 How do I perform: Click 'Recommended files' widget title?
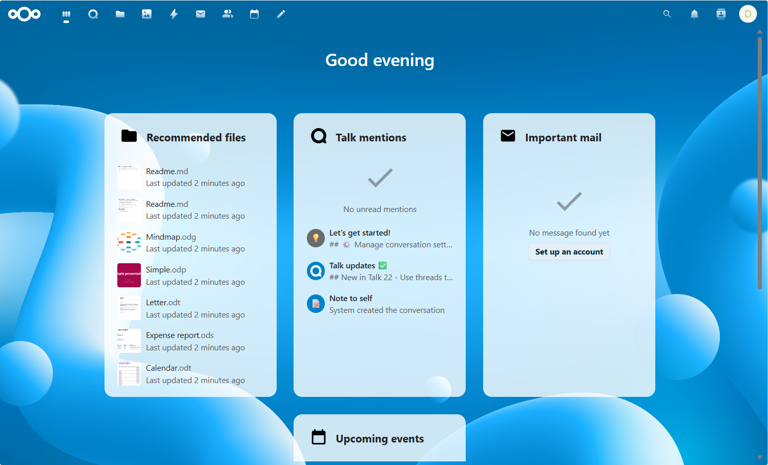(x=196, y=138)
